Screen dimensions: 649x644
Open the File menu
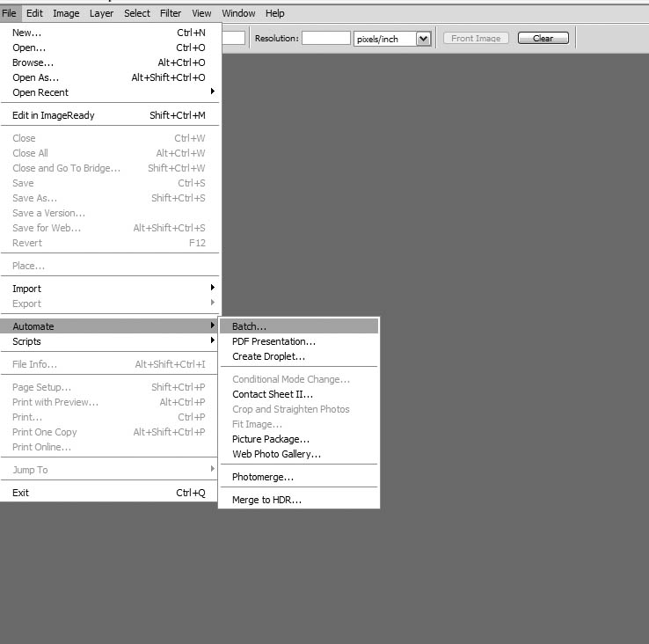point(9,13)
